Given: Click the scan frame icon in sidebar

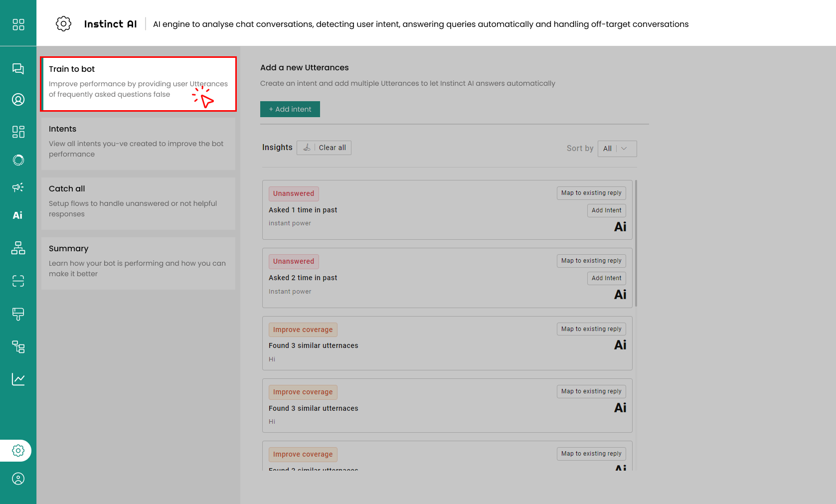Looking at the screenshot, I should 18,281.
